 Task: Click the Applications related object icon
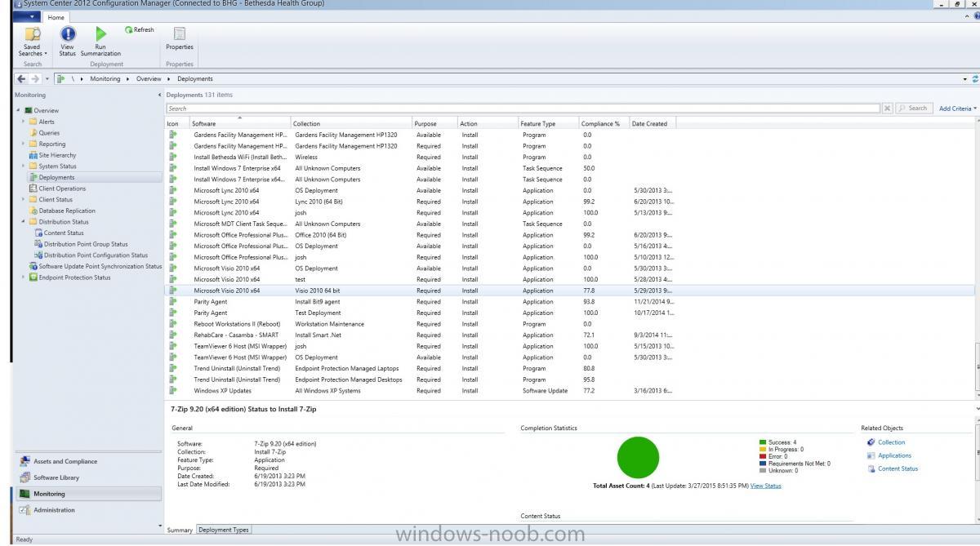(x=871, y=455)
